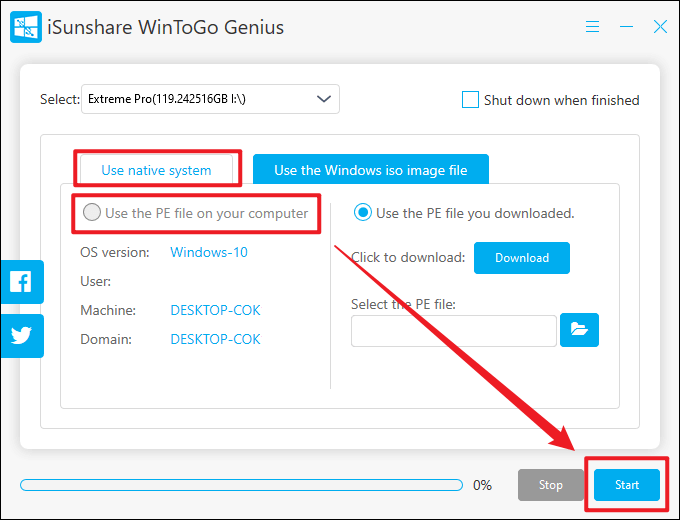Click the Windows-10 OS version value
Viewport: 680px width, 520px height.
pyautogui.click(x=209, y=252)
